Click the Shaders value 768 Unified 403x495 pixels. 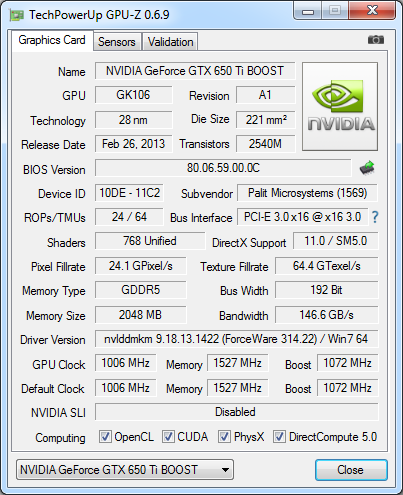pyautogui.click(x=150, y=241)
